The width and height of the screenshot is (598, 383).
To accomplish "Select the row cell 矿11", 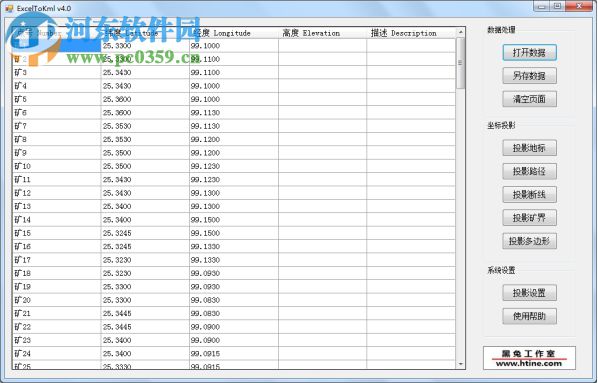I will click(x=57, y=179).
